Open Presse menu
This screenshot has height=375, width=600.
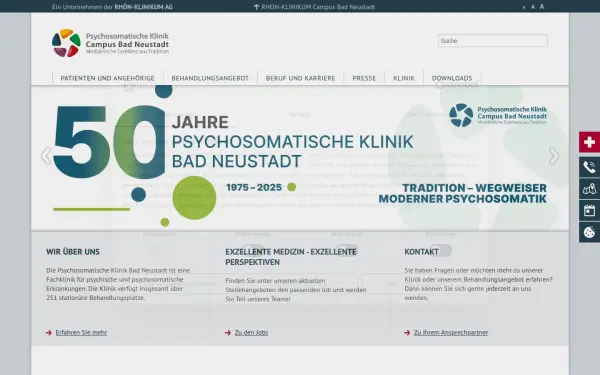tap(364, 78)
